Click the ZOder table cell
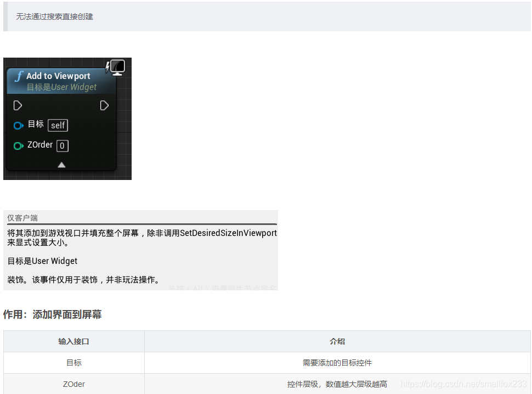This screenshot has height=394, width=532. pos(73,384)
